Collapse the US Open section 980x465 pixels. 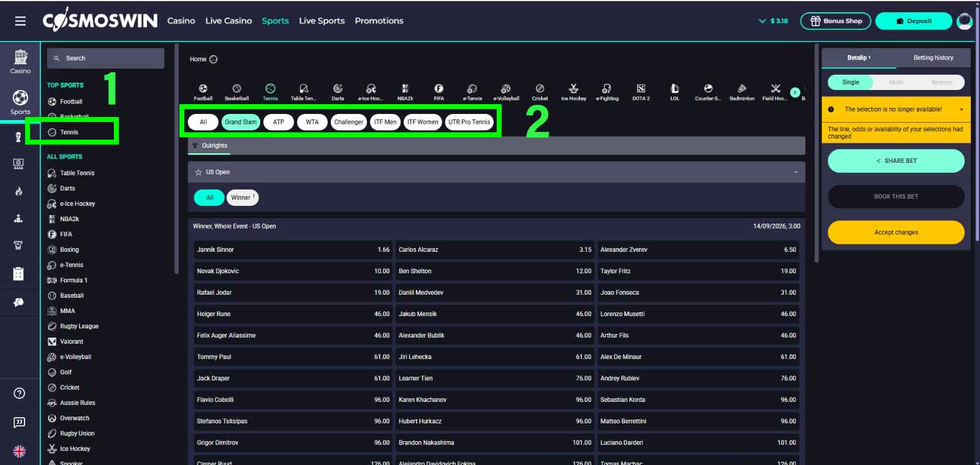pyautogui.click(x=796, y=172)
